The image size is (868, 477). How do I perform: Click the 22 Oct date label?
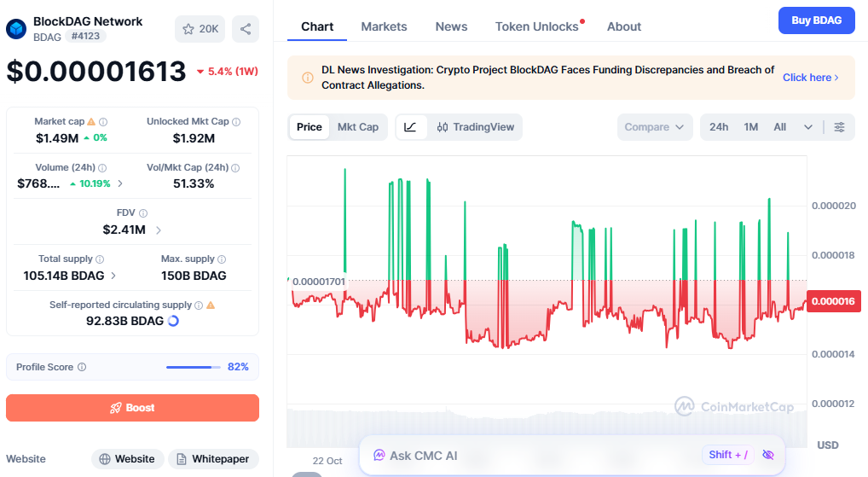click(x=327, y=461)
